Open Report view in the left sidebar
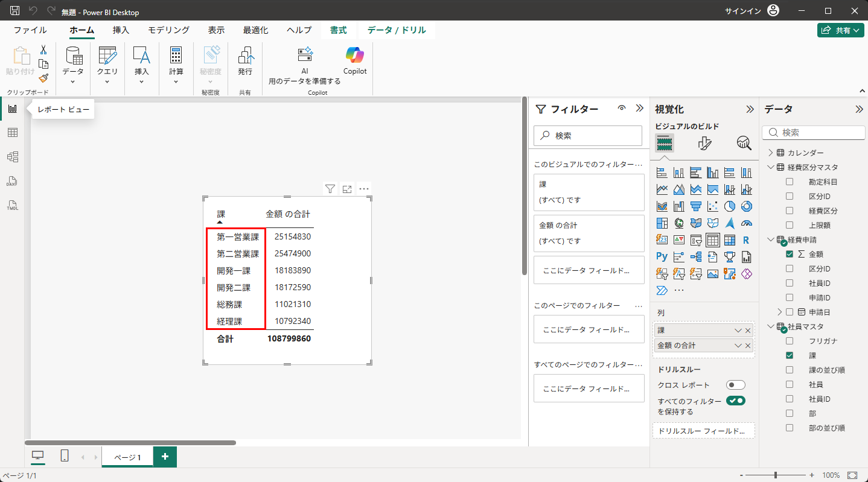The height and width of the screenshot is (482, 868). pyautogui.click(x=12, y=109)
